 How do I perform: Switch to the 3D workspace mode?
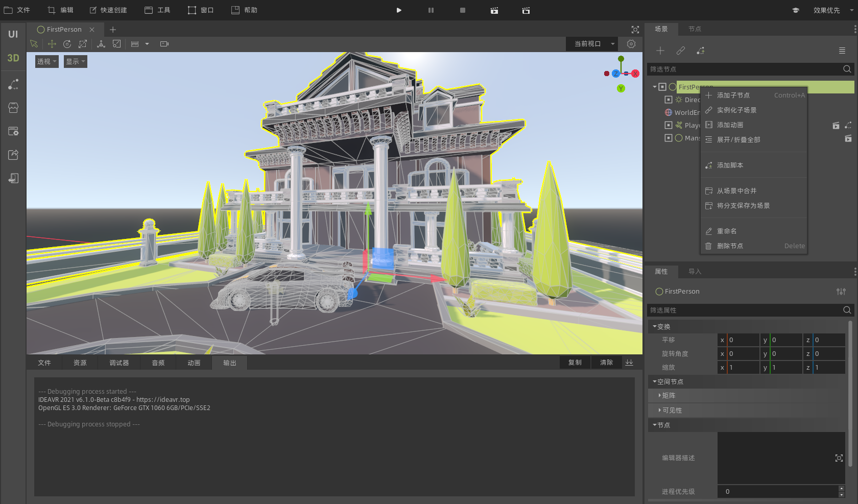click(x=13, y=58)
